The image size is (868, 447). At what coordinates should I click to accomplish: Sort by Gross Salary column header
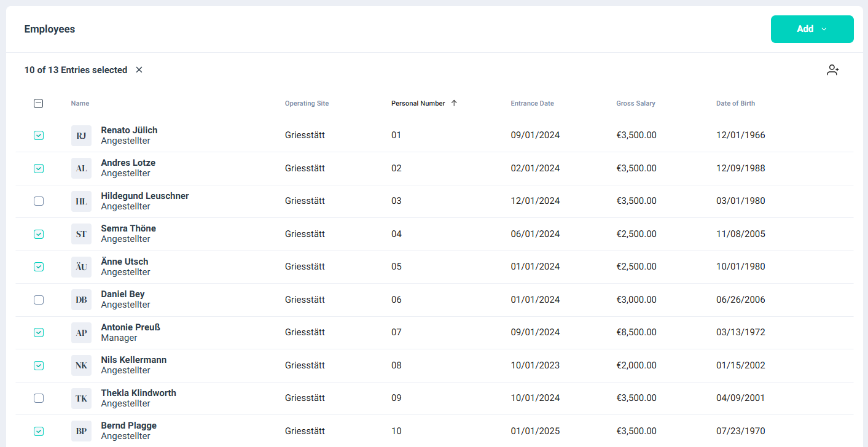pos(635,103)
